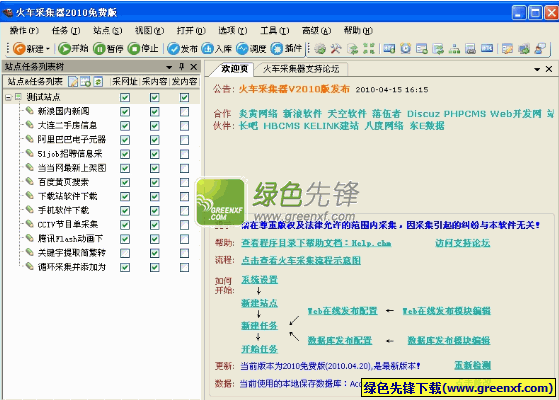Click the crossed wrench-hammer tools icon
This screenshot has height=400, width=559.
click(336, 48)
